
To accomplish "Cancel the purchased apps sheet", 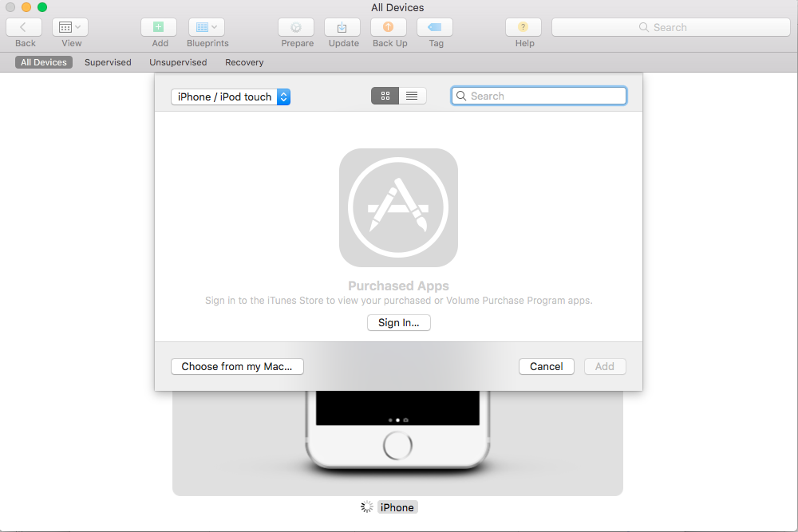I will 547,366.
